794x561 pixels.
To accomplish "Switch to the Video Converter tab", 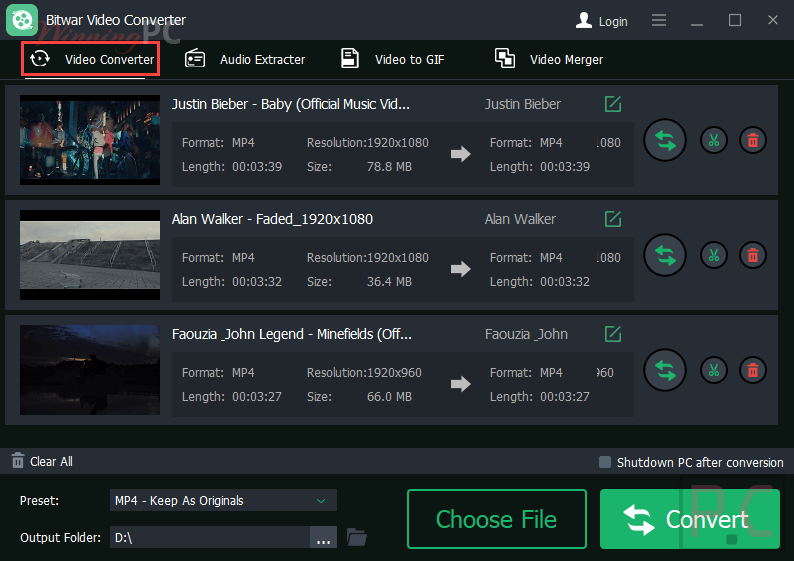I will pos(91,59).
